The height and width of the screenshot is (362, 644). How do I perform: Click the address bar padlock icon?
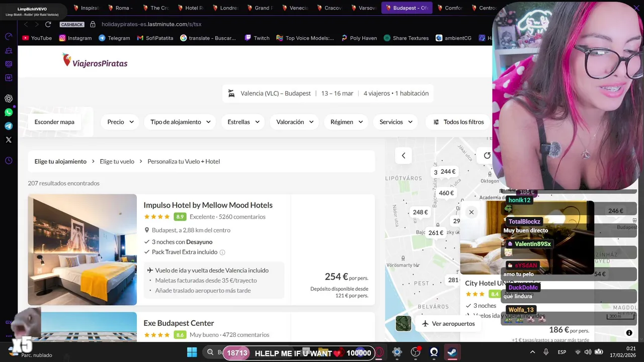(x=93, y=24)
